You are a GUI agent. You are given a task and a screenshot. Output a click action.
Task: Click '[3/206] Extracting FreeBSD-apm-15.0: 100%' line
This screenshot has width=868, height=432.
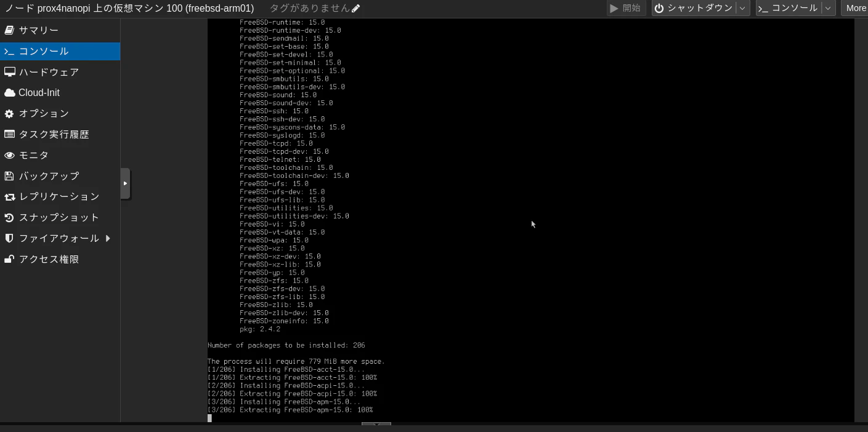point(290,410)
